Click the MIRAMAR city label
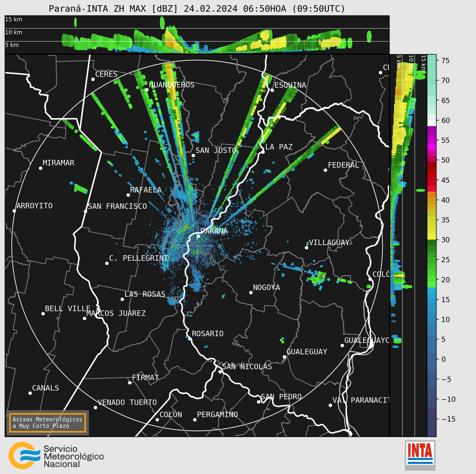This screenshot has height=474, width=476. point(58,163)
